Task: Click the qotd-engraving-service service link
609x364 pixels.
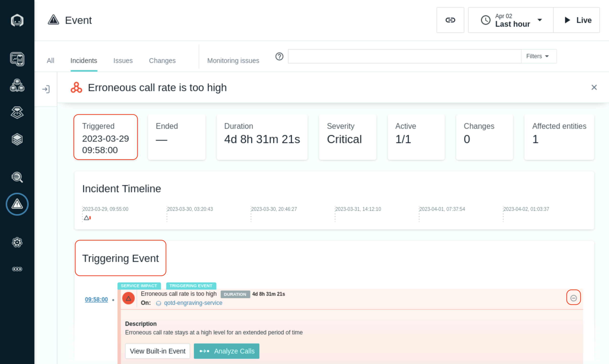Action: [193, 303]
